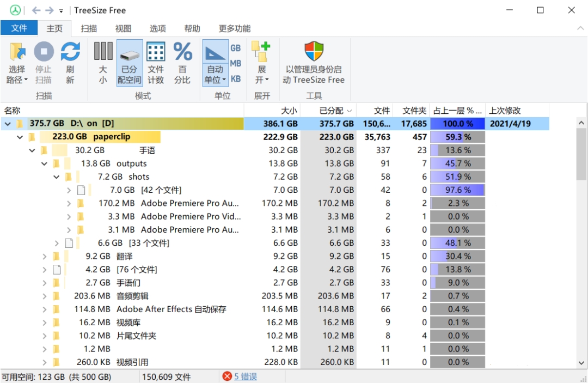
Task: Open the 文件 menu tab
Action: [x=19, y=28]
